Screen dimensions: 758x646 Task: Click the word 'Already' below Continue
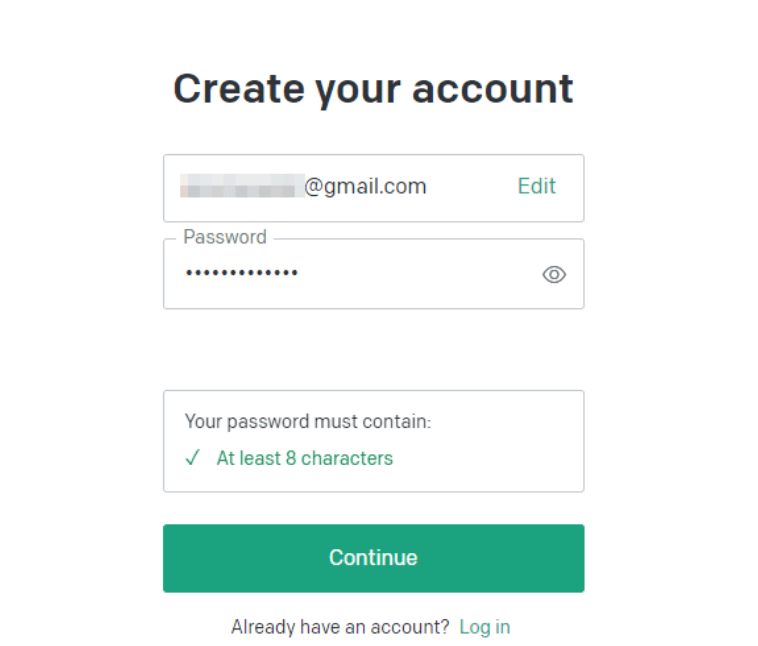coord(263,627)
